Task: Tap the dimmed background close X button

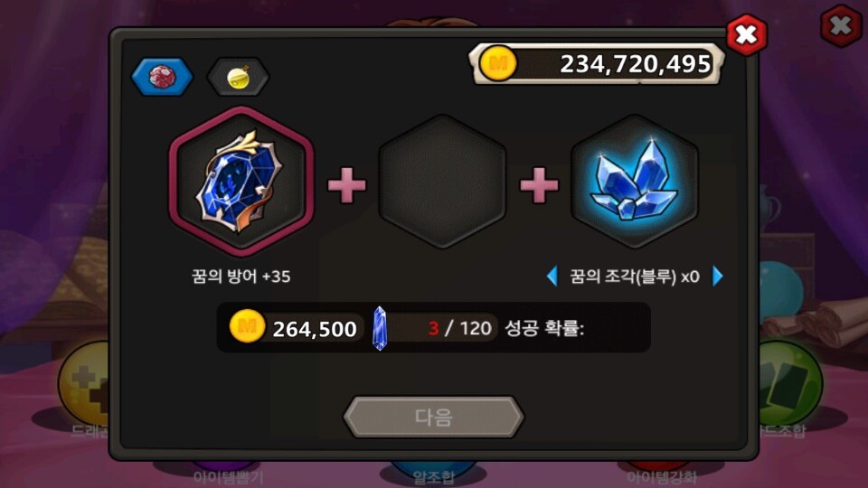Action: (x=841, y=25)
